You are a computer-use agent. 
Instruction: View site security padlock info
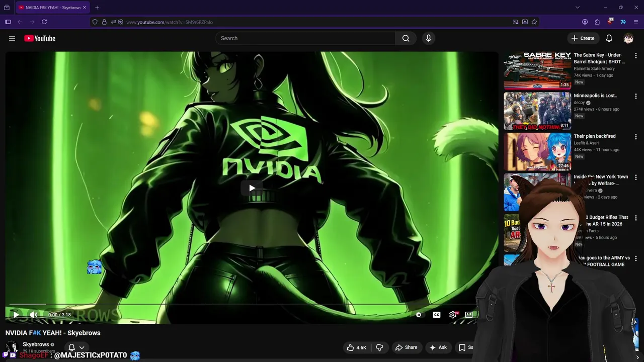[104, 22]
